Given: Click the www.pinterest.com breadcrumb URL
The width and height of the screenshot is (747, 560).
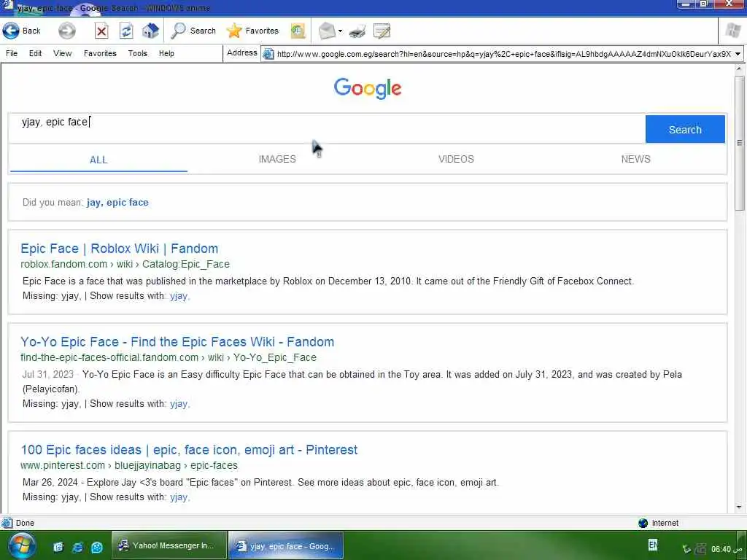Looking at the screenshot, I should click(129, 466).
